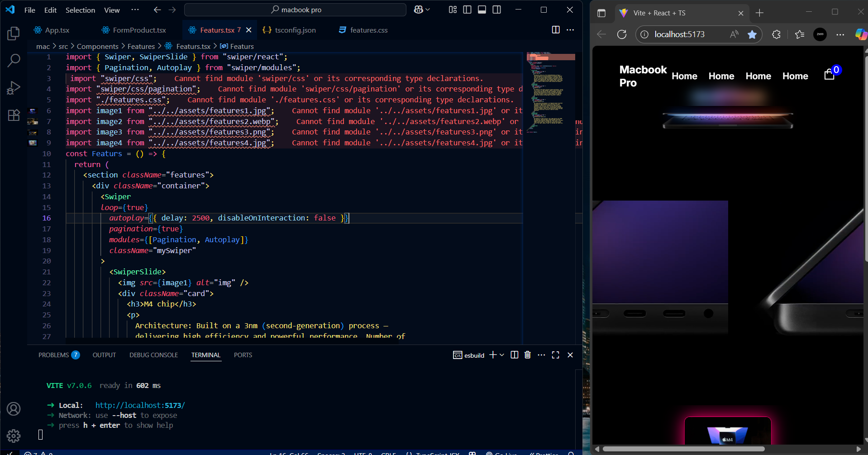Expand the 'mac' breadcrumb
The width and height of the screenshot is (868, 455).
(x=43, y=46)
